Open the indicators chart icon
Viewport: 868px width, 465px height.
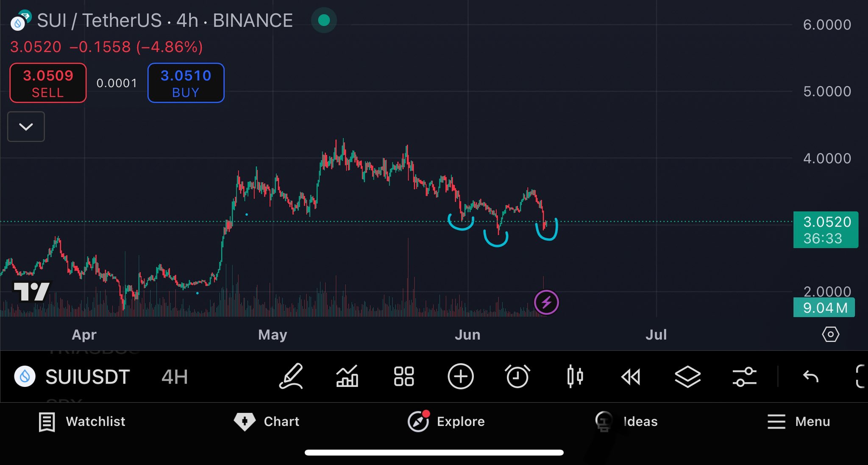click(347, 376)
